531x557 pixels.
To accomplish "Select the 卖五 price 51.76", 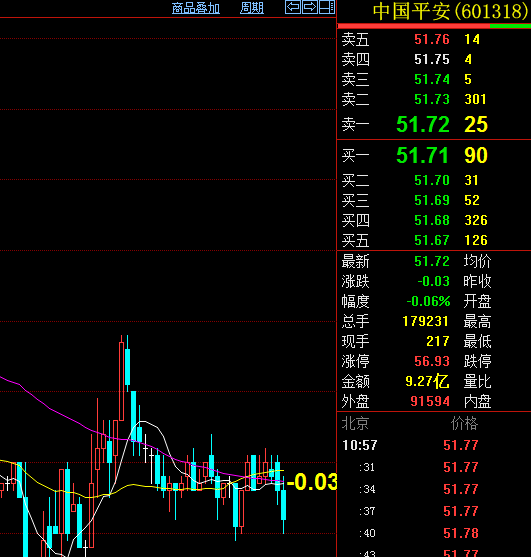I will 432,39.
